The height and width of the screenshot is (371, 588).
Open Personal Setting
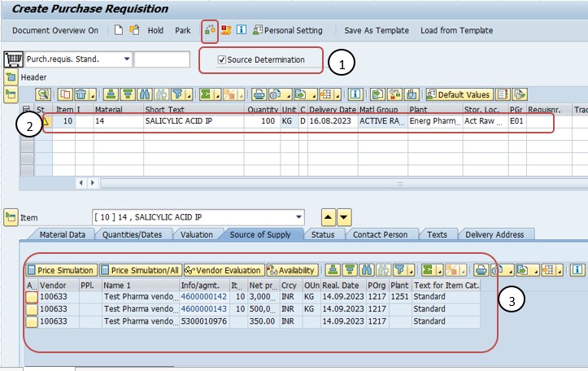[x=288, y=30]
